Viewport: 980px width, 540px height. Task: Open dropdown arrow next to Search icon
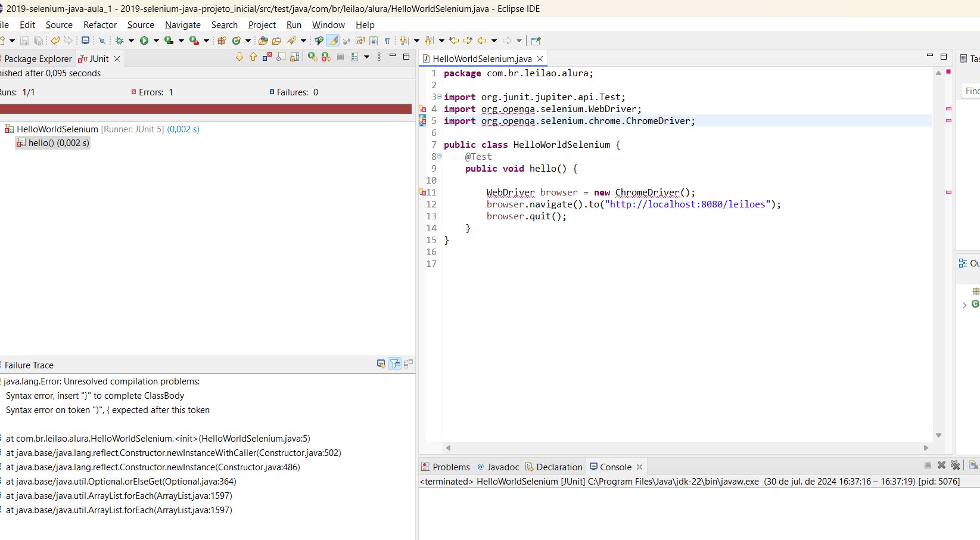(x=303, y=41)
